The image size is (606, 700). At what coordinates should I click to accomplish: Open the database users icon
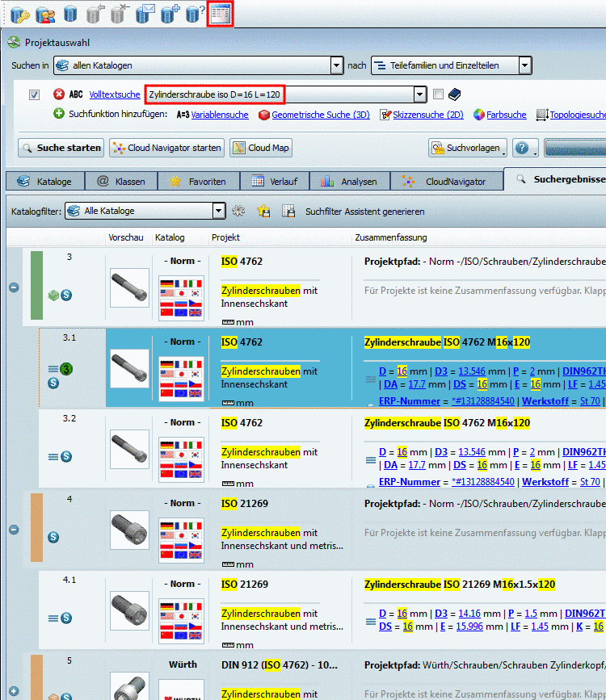pos(45,15)
